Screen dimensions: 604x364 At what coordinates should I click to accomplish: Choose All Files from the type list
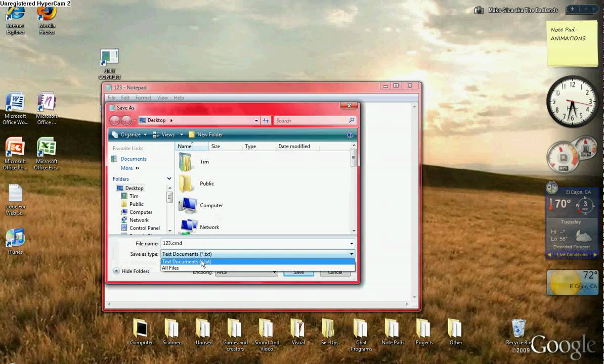point(170,268)
